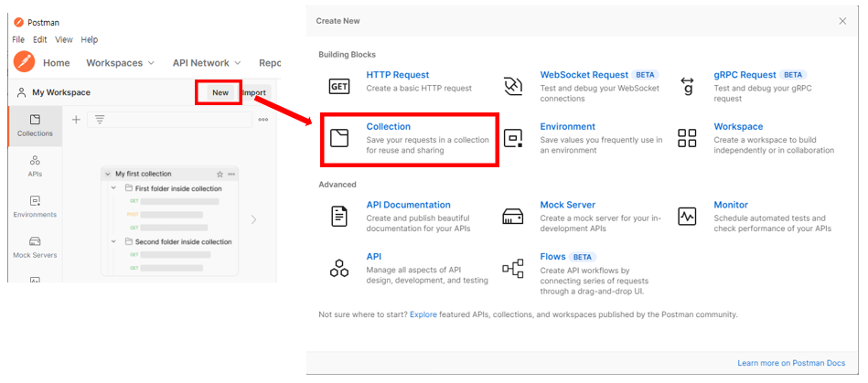The width and height of the screenshot is (868, 383).
Task: Open Environments in the sidebar
Action: (35, 207)
